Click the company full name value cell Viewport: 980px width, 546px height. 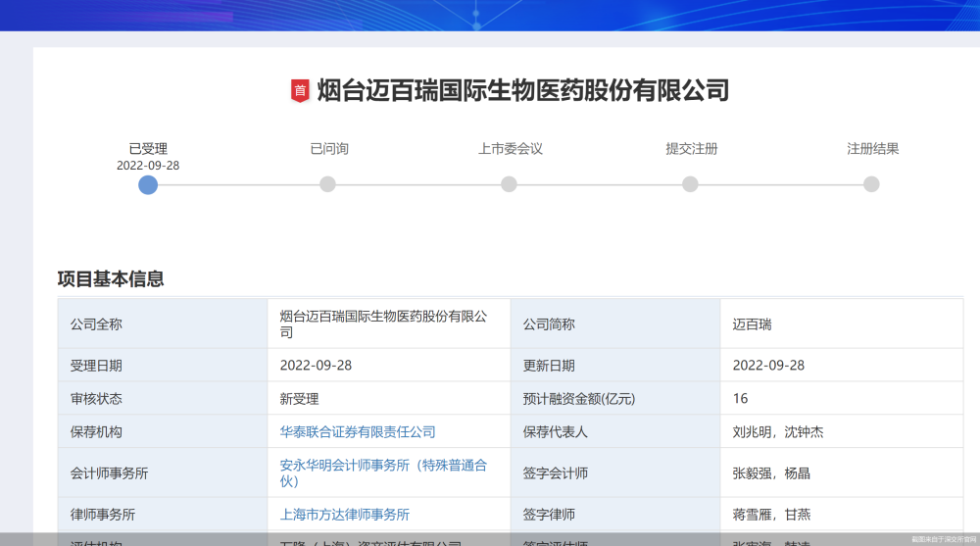[389, 323]
